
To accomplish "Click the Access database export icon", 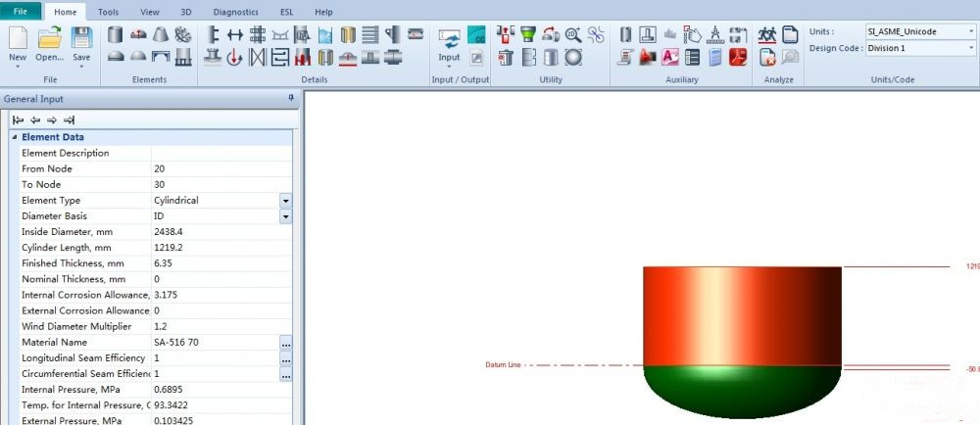I will point(670,58).
